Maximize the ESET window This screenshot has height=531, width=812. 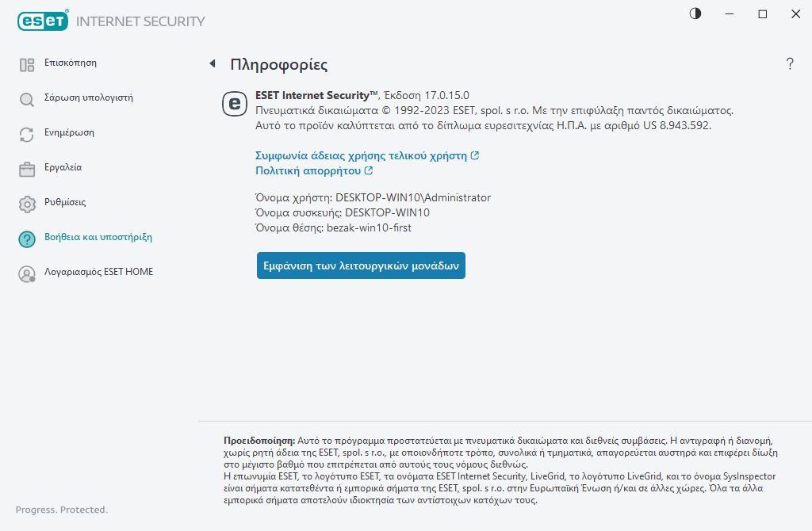coord(763,14)
